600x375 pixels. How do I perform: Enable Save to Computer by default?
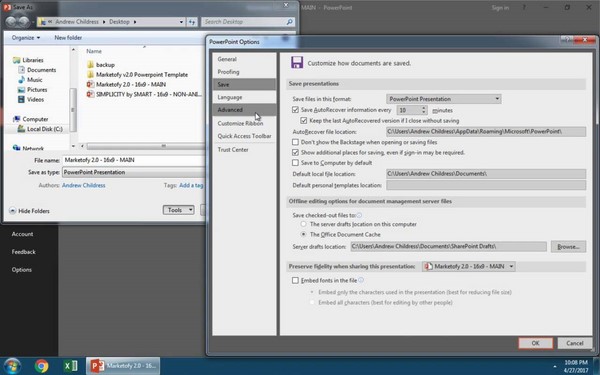[x=295, y=163]
